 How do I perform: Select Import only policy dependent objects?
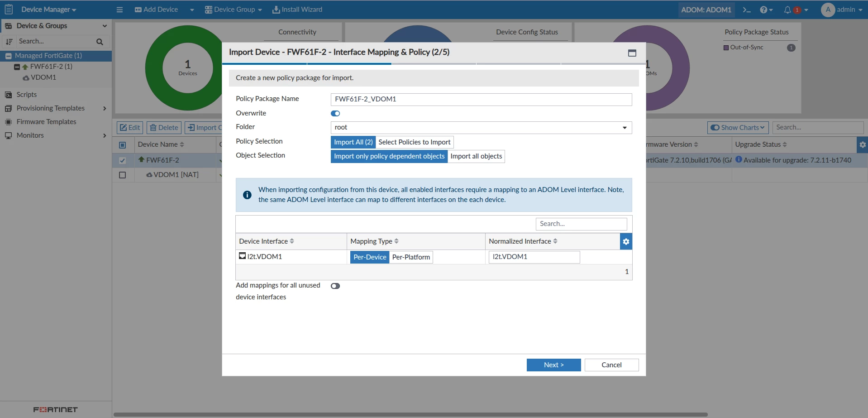coord(389,156)
